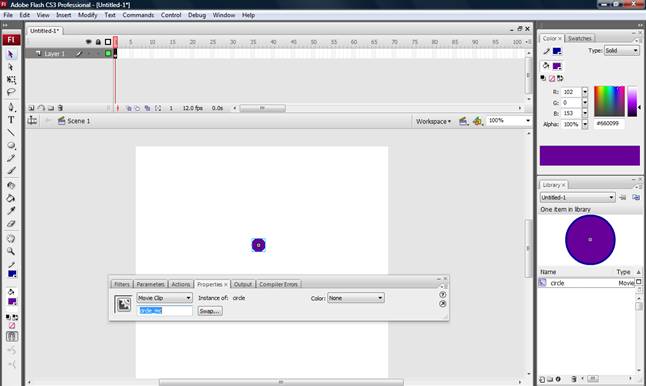Select the Zoom magnifier tool
Viewport: 646px width, 386px height.
(x=11, y=251)
